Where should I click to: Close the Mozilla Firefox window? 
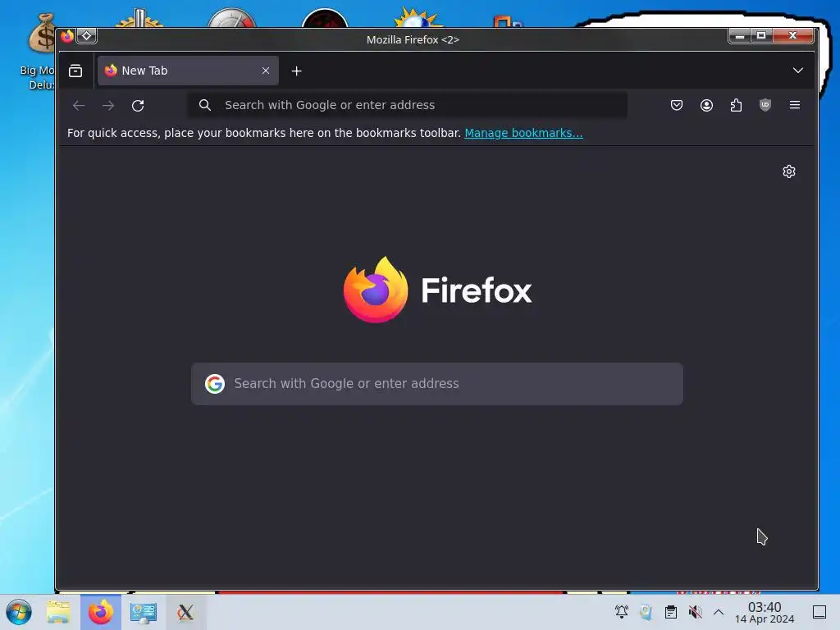[x=793, y=36]
